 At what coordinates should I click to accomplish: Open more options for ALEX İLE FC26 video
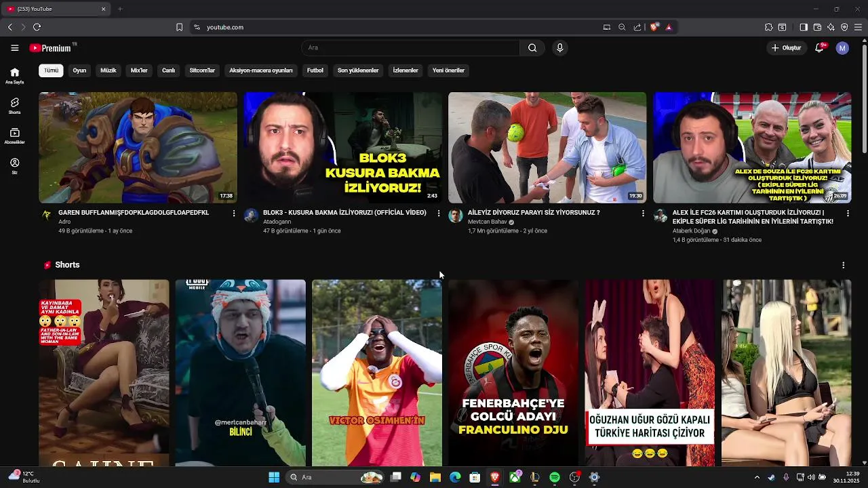848,213
